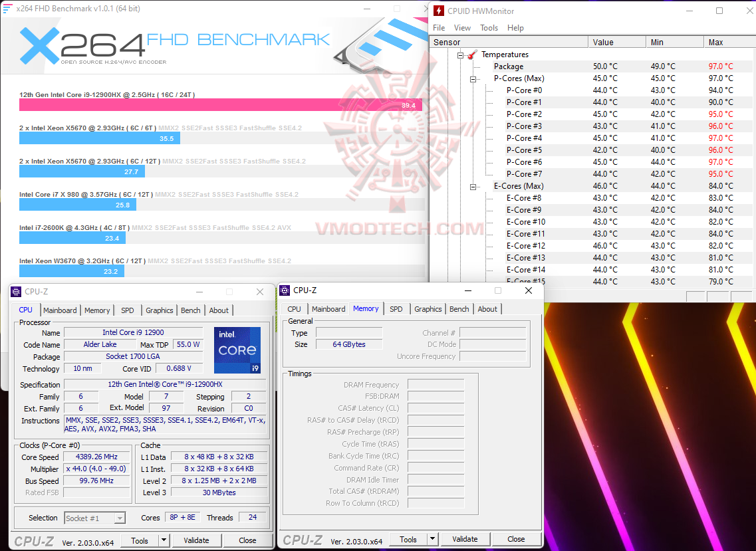Click the X264 FHD Benchmark logo
Viewport: 756px width, 551px height.
tap(174, 47)
